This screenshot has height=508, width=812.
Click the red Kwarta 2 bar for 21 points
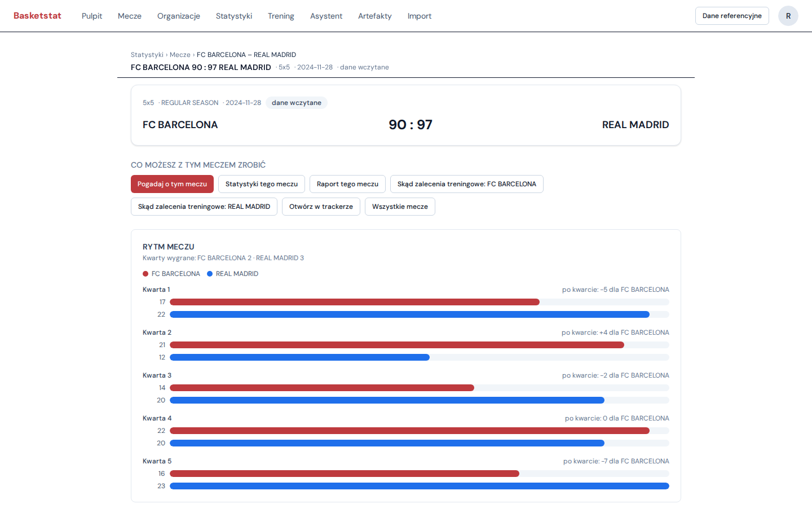pos(397,345)
